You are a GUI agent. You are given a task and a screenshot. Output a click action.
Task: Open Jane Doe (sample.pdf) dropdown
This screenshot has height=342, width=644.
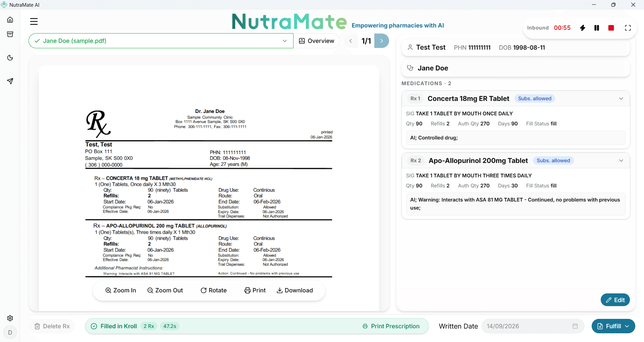(161, 41)
